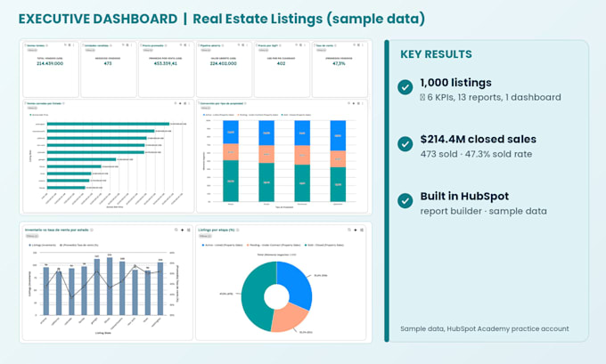Toggle the Active - Listed legend in donut chart
The height and width of the screenshot is (364, 606).
pos(222,245)
